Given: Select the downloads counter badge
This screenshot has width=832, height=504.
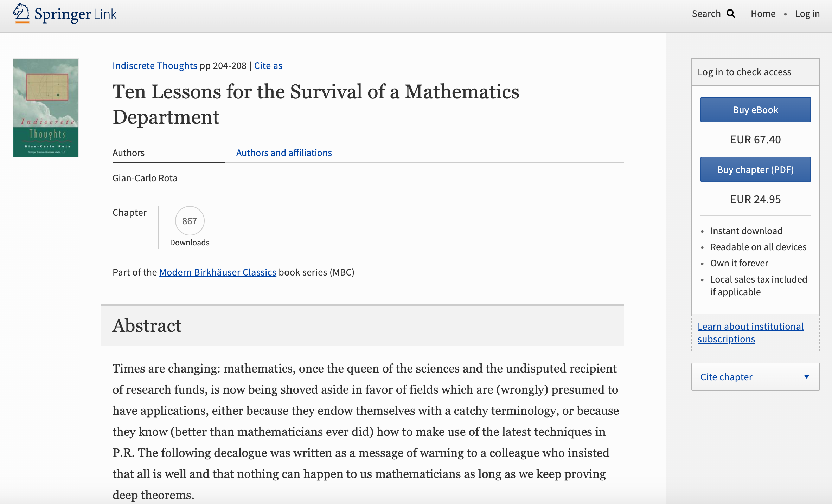Looking at the screenshot, I should 189,221.
